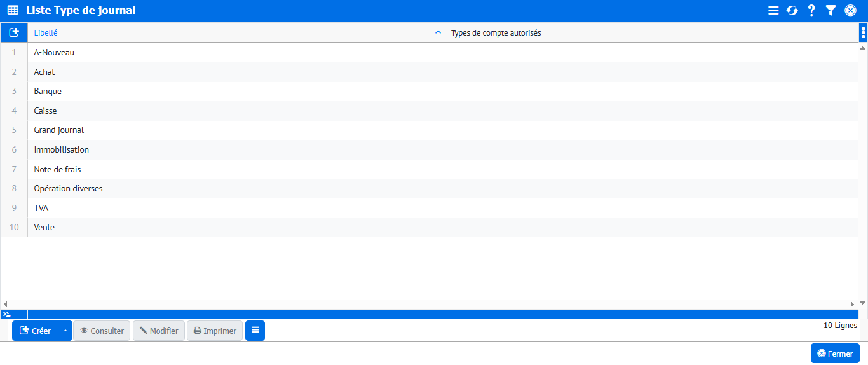The height and width of the screenshot is (365, 868).
Task: Select the TVA row
Action: click(41, 208)
